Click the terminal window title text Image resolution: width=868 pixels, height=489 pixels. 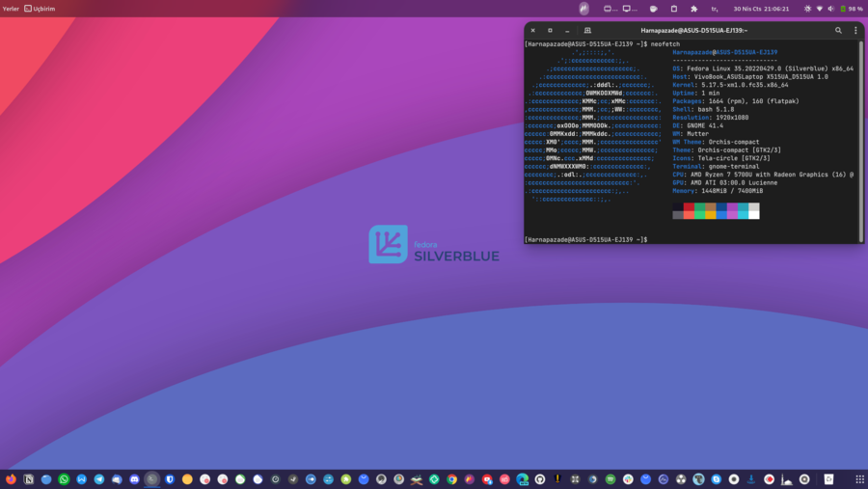click(x=694, y=31)
